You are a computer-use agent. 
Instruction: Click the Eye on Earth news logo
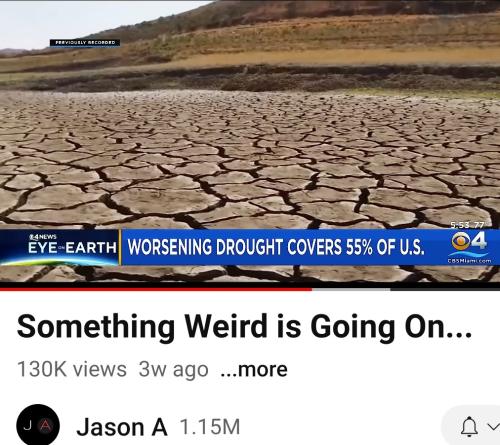click(x=60, y=247)
